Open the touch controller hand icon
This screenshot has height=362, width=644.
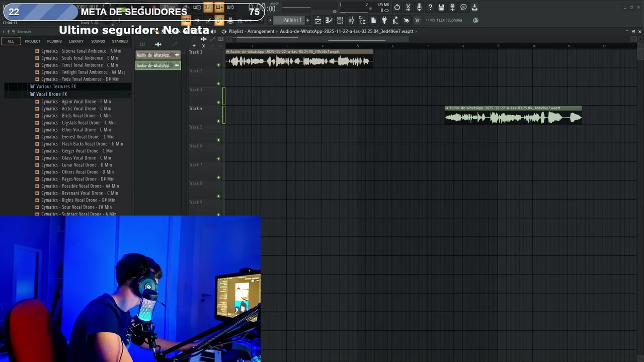tap(407, 20)
